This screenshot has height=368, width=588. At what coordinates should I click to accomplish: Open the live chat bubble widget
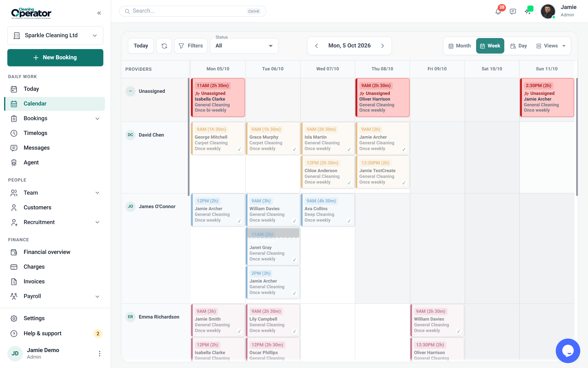(x=568, y=351)
